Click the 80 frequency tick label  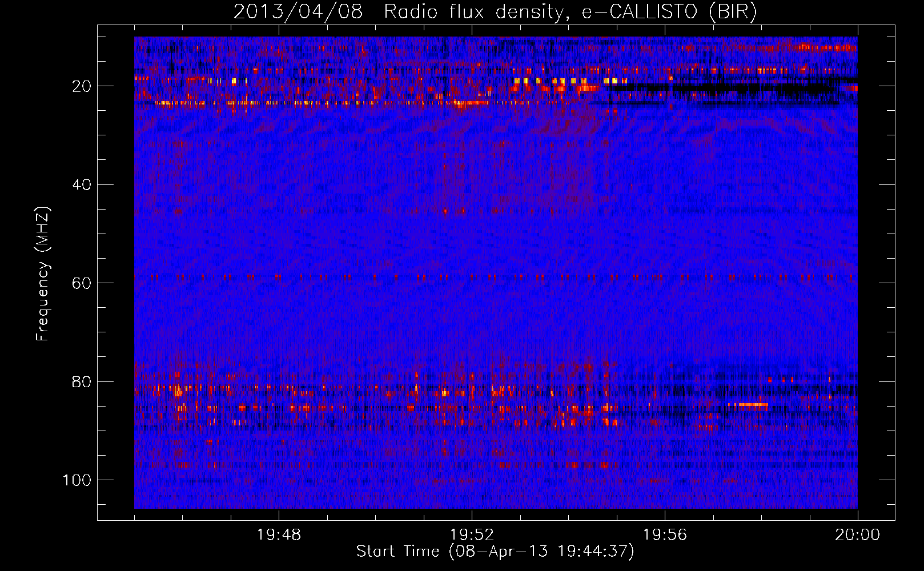pos(82,381)
